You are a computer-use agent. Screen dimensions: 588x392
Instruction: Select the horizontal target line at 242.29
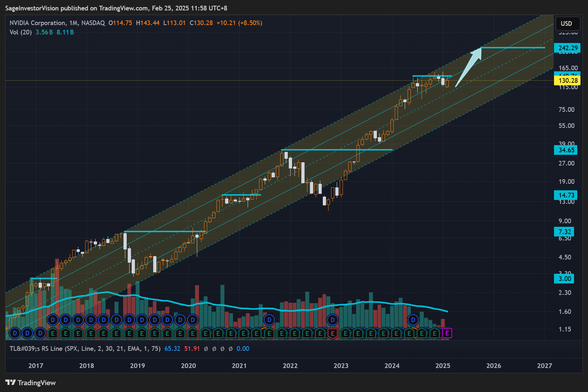point(512,48)
